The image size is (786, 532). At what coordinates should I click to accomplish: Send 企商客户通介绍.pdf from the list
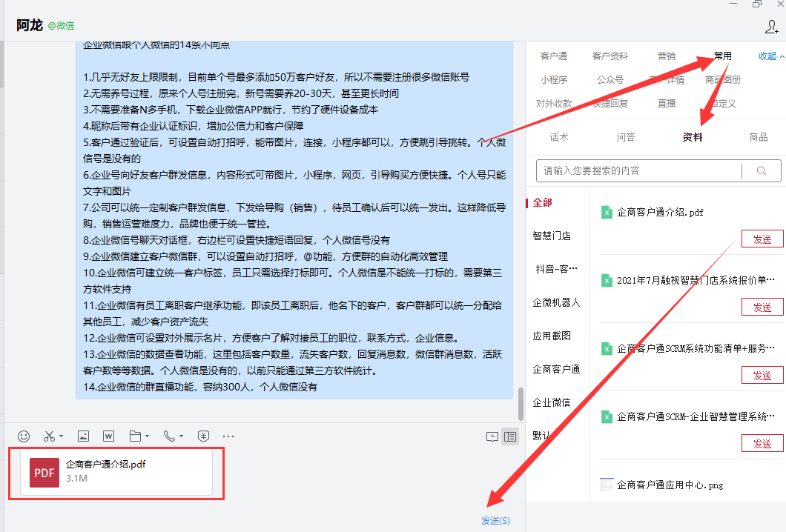tap(762, 239)
